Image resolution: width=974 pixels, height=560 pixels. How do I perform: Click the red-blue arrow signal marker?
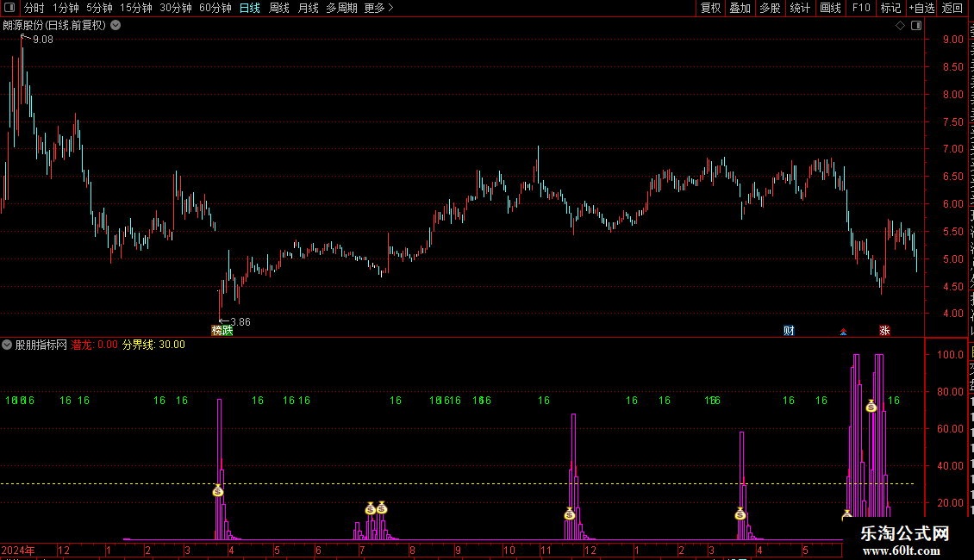[843, 332]
